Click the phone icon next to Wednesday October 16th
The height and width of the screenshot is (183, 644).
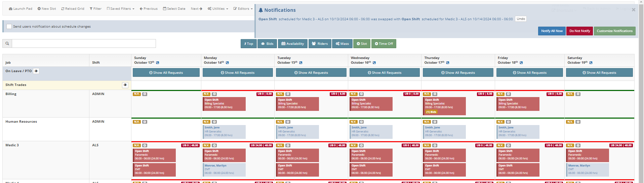tap(374, 63)
